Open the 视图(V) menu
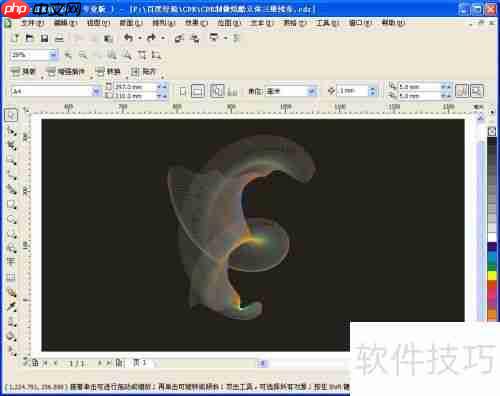 (99, 23)
